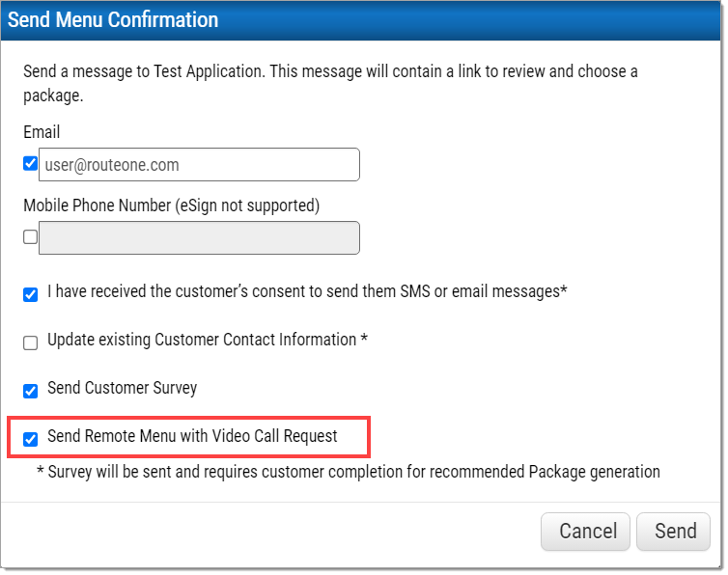Image resolution: width=728 pixels, height=575 pixels.
Task: Check Update existing Customer Contact Information
Action: click(x=31, y=342)
